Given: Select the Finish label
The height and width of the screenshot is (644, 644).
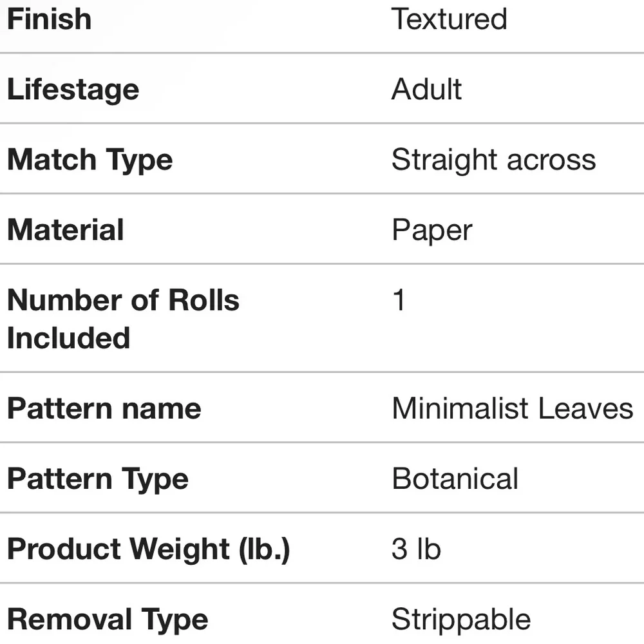Looking at the screenshot, I should (x=50, y=19).
